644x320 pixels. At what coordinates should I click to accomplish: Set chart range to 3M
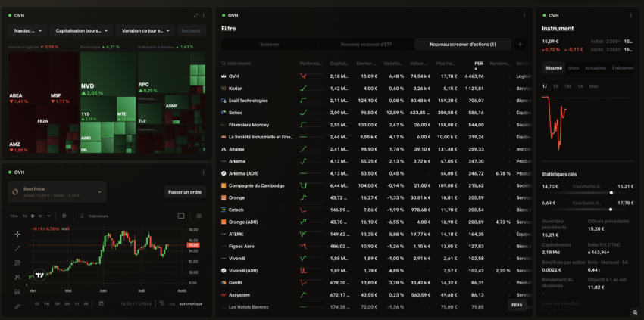click(67, 303)
